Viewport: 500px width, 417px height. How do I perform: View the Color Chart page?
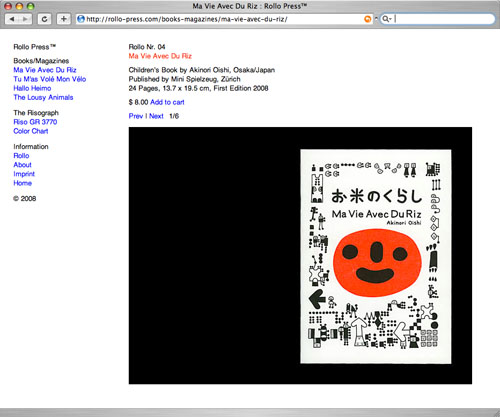(x=31, y=131)
